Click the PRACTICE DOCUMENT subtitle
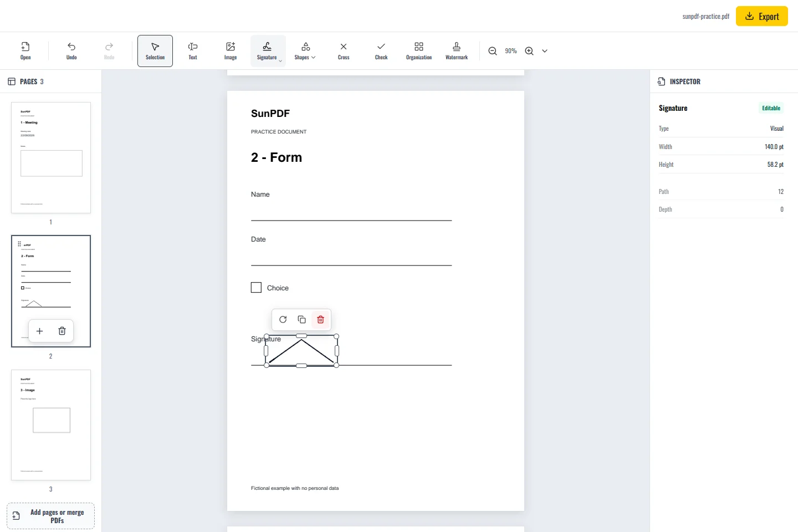 point(279,132)
